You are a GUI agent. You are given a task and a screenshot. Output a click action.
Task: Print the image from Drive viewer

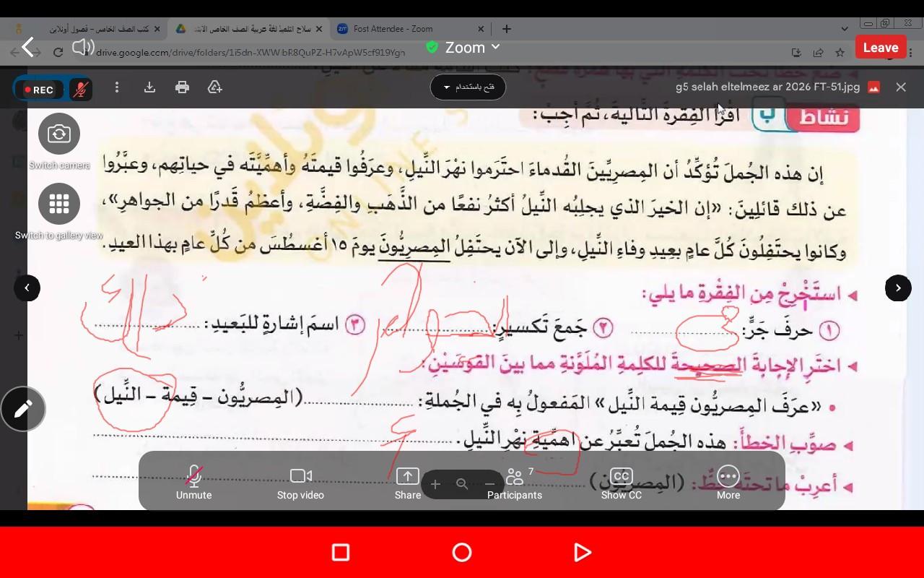pos(182,87)
